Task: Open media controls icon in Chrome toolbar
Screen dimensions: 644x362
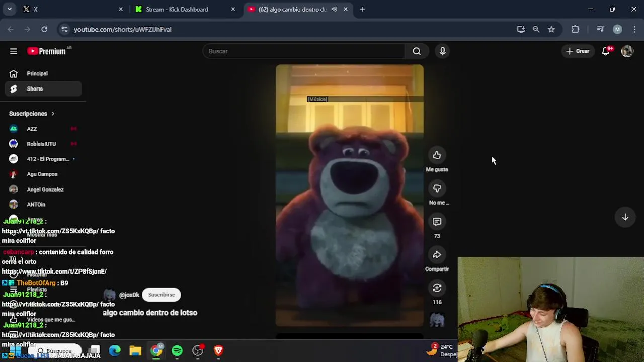Action: pyautogui.click(x=600, y=29)
